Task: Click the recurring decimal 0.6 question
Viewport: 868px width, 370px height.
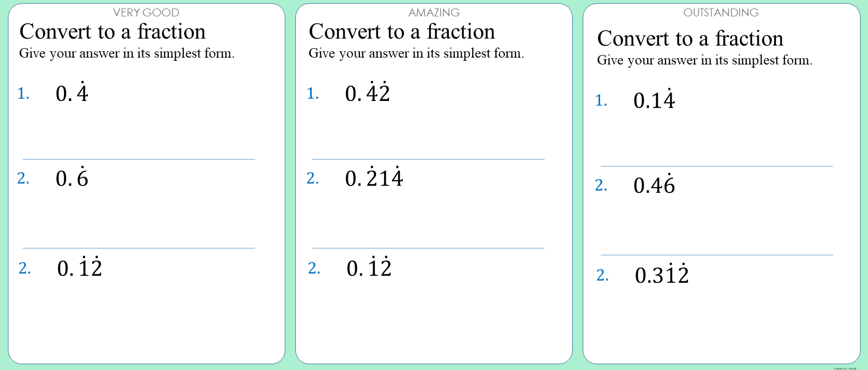Action: [x=72, y=178]
